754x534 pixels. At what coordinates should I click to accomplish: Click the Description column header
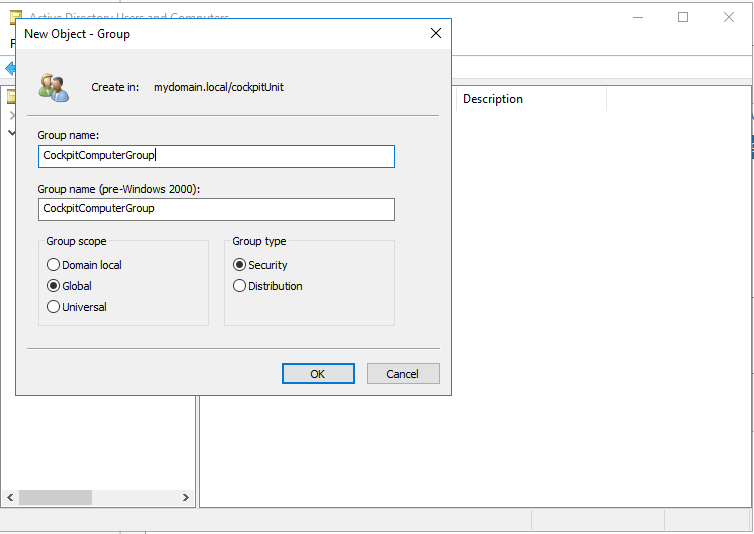531,99
